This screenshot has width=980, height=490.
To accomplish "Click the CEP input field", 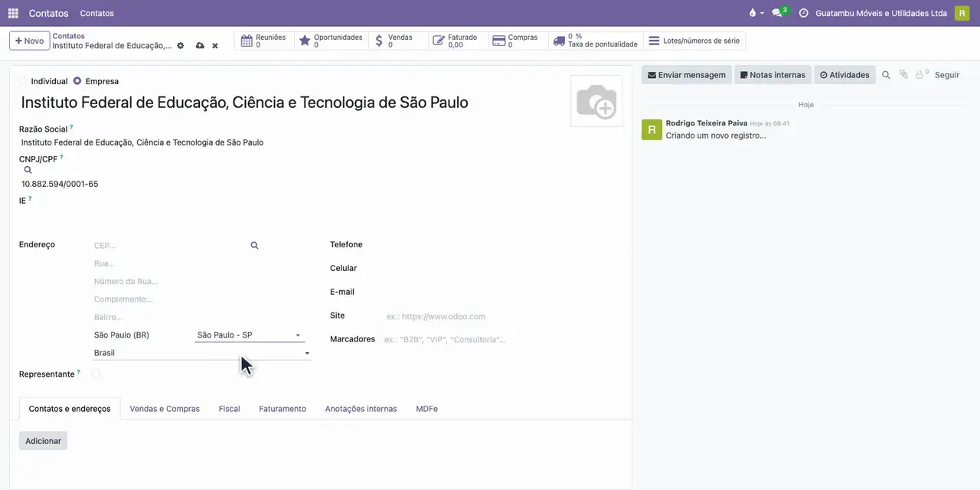I will coord(168,246).
